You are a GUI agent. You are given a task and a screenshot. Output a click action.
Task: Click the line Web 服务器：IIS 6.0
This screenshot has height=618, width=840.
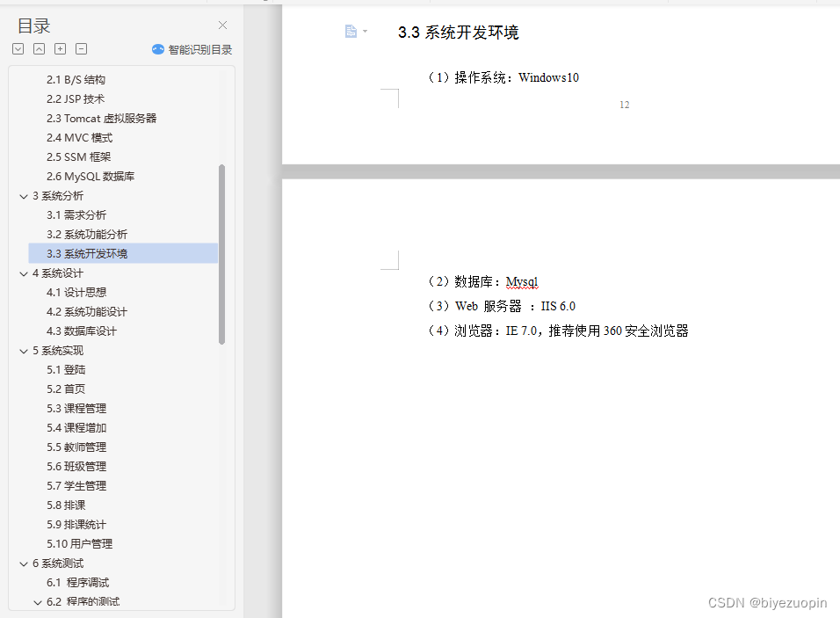point(502,306)
